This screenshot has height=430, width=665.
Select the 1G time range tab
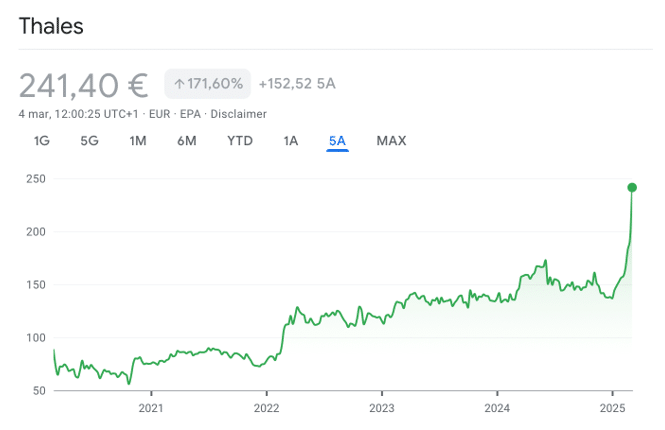tap(42, 141)
